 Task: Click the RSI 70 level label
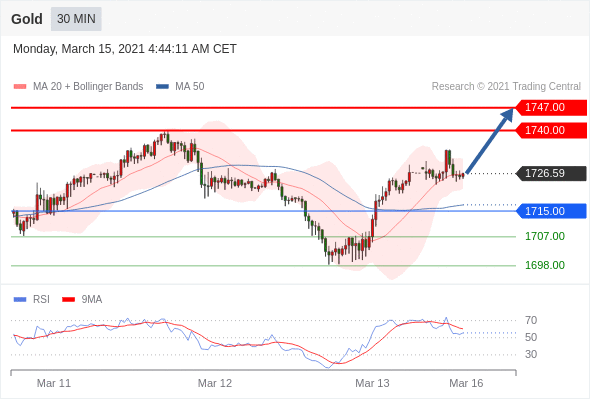point(531,321)
